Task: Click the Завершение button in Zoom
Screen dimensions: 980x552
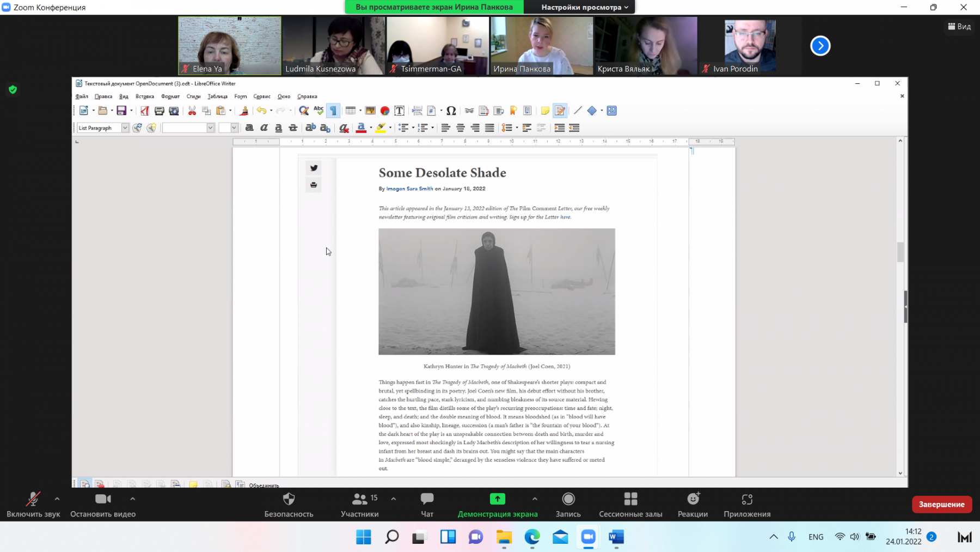Action: point(941,504)
